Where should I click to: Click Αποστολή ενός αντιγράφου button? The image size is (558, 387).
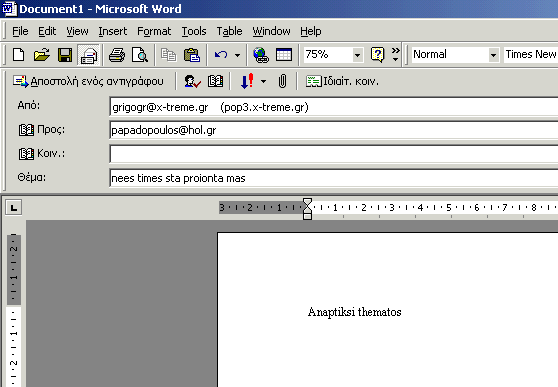tap(88, 82)
